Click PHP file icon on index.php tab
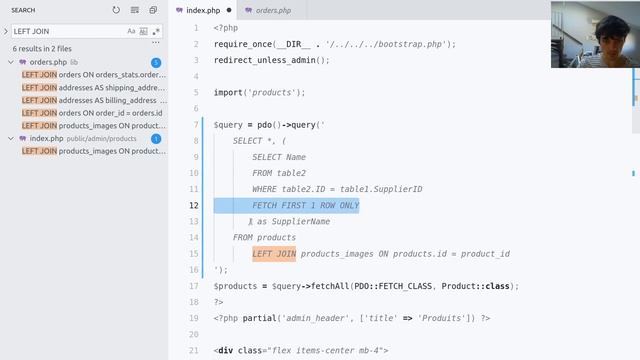 coord(180,10)
